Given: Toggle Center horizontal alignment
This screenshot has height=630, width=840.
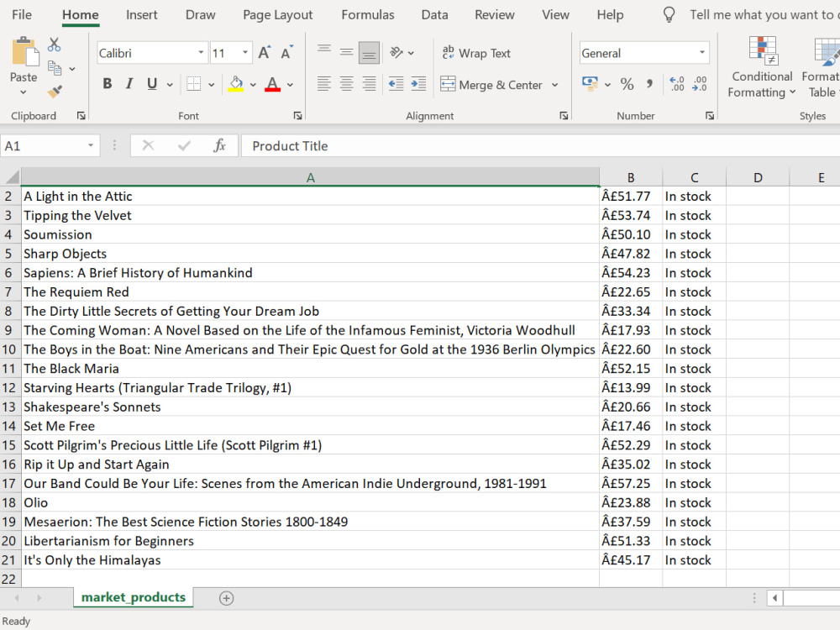Looking at the screenshot, I should [347, 84].
